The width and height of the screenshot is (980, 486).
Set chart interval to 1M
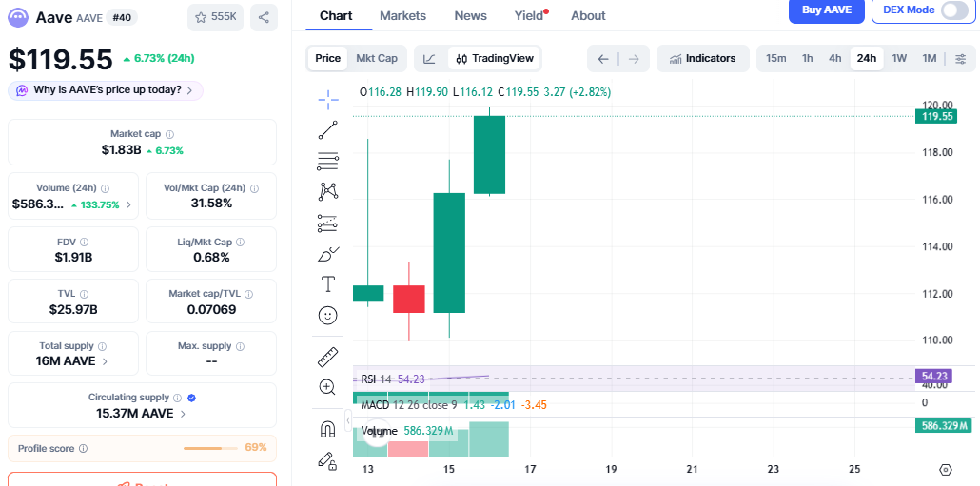tap(930, 59)
